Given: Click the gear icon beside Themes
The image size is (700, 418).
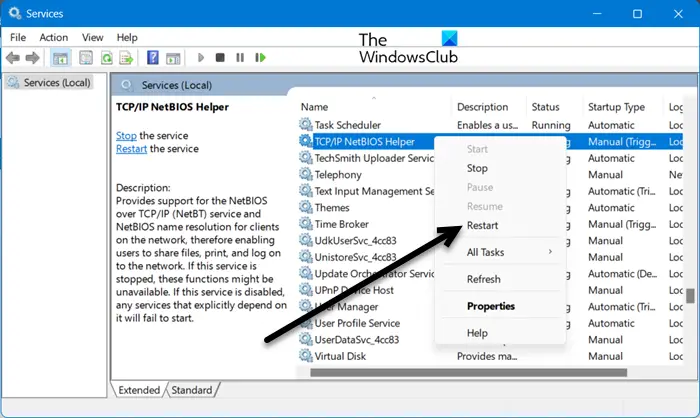Looking at the screenshot, I should pos(306,207).
